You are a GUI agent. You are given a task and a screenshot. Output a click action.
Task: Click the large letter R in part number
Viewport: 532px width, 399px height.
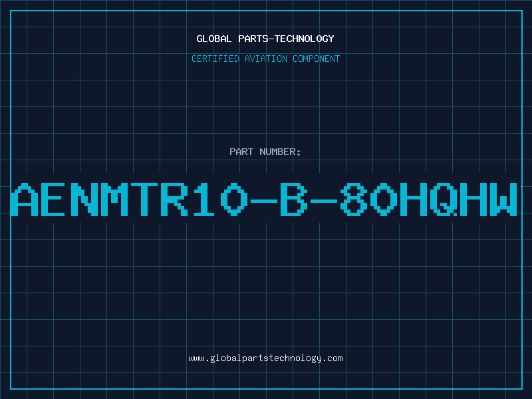tap(174, 199)
